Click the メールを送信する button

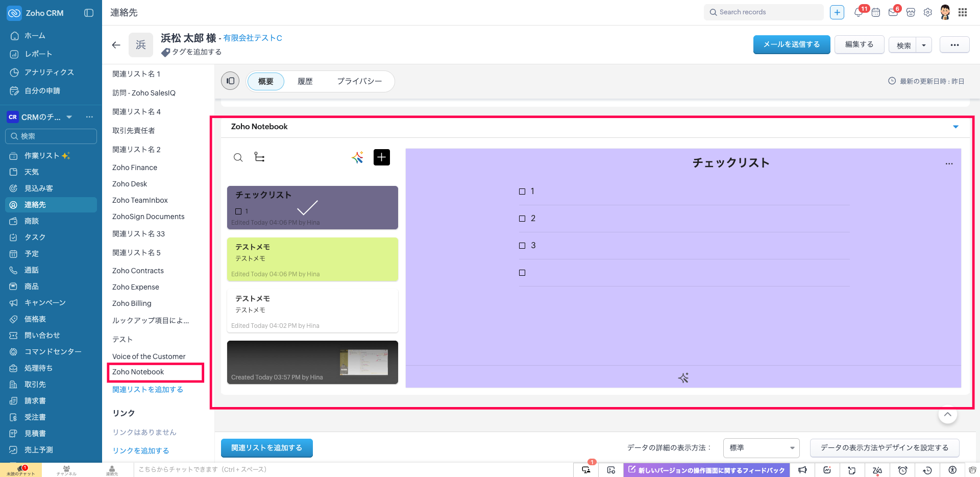791,44
